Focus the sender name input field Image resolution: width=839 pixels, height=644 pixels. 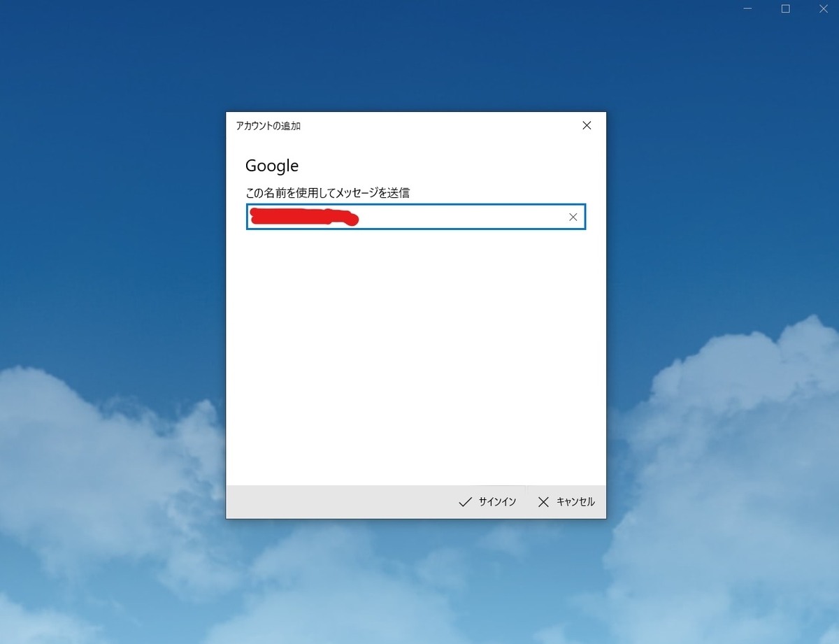[x=416, y=217]
